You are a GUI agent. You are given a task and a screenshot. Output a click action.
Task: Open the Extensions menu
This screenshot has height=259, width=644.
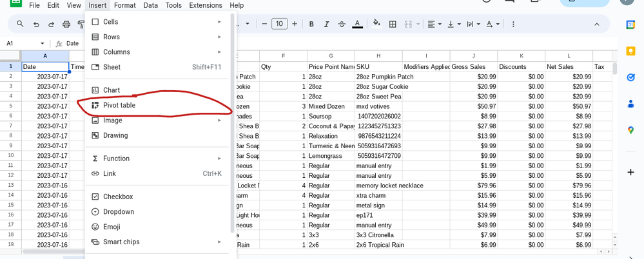(x=206, y=5)
